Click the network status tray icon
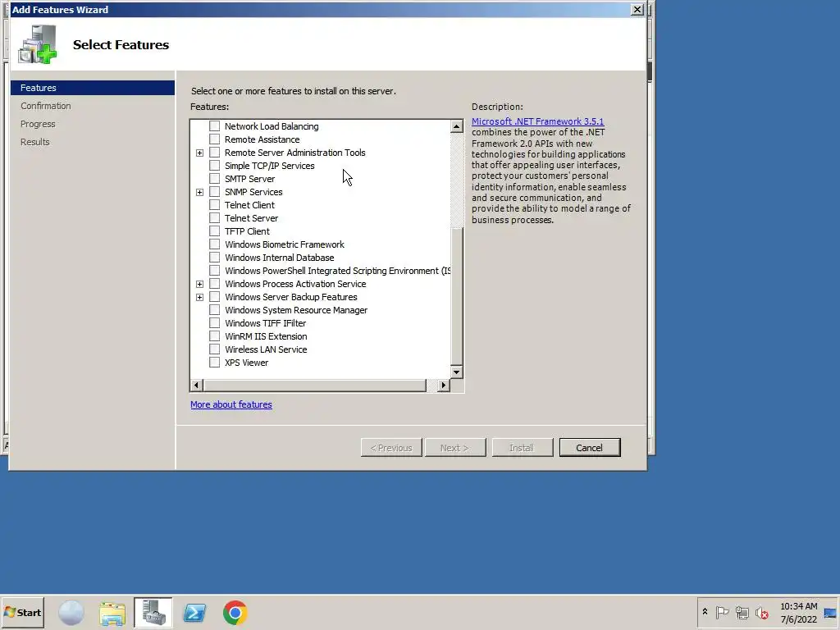The image size is (840, 630). coord(742,612)
